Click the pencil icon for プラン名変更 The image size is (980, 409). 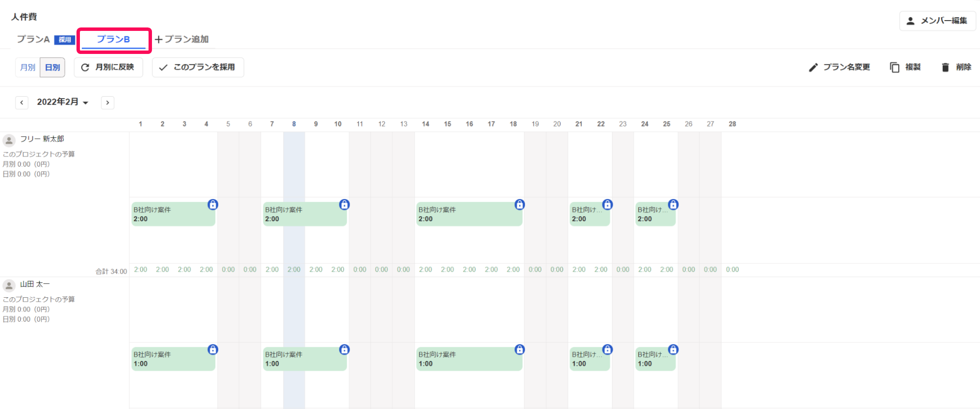(x=813, y=67)
